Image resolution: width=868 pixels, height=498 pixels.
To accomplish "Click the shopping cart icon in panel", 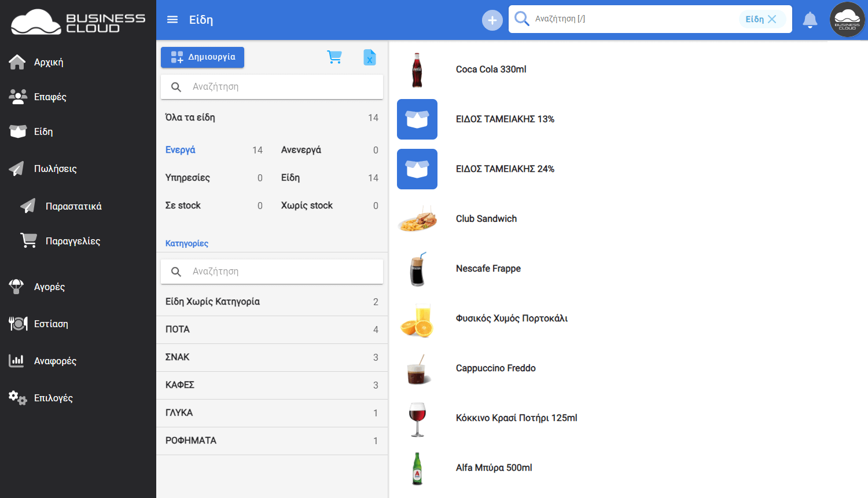I will (x=334, y=57).
